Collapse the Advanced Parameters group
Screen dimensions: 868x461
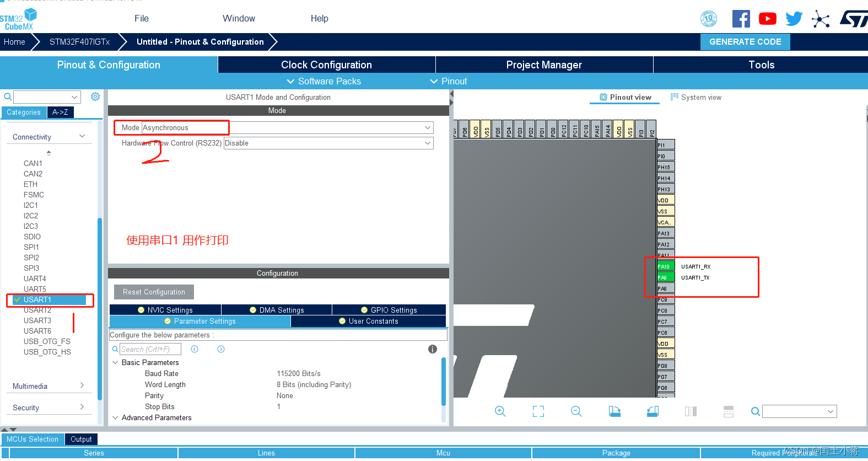115,417
